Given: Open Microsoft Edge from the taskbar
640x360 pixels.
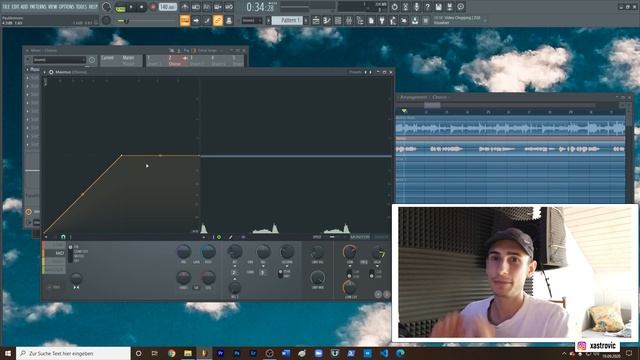Looking at the screenshot, I should click(x=400, y=353).
